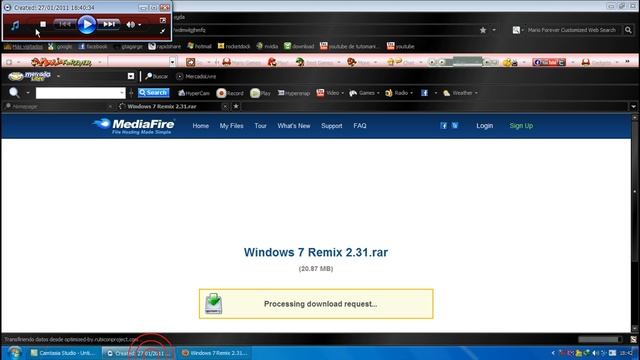This screenshot has height=360, width=640.
Task: Open the Mercado Libre search dropdown
Action: tap(131, 76)
